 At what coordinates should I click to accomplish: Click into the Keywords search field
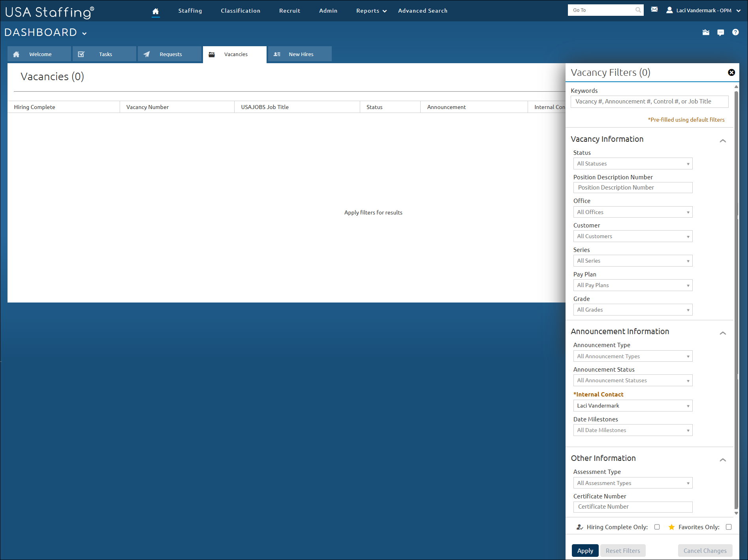point(649,101)
